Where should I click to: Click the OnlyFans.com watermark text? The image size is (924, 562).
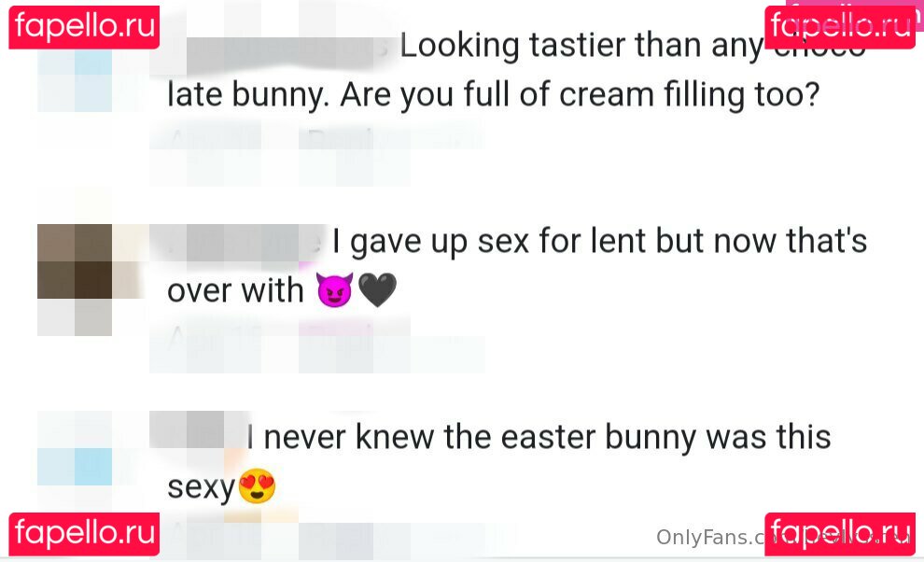[x=709, y=537]
